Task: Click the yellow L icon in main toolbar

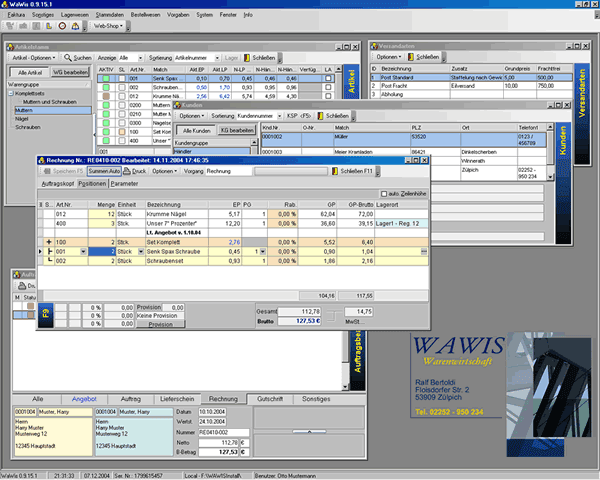Action: pyautogui.click(x=49, y=26)
